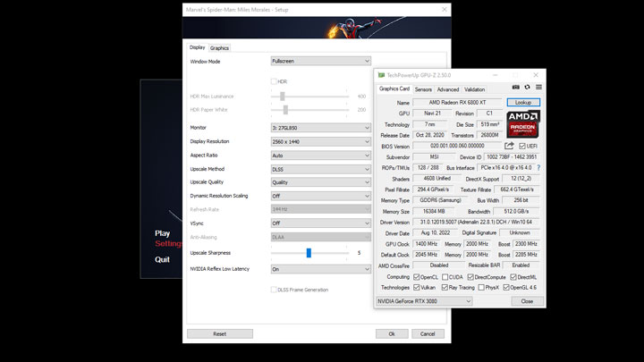Click Play in the launcher menu
This screenshot has height=362, width=644.
(162, 233)
